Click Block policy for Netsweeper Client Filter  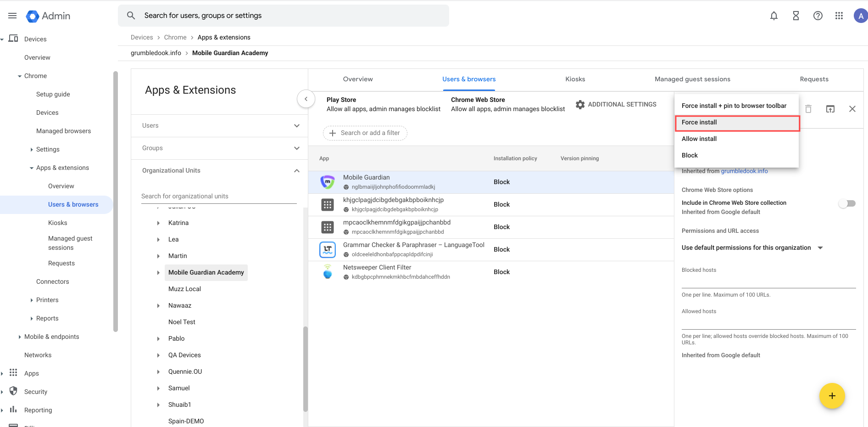coord(501,272)
